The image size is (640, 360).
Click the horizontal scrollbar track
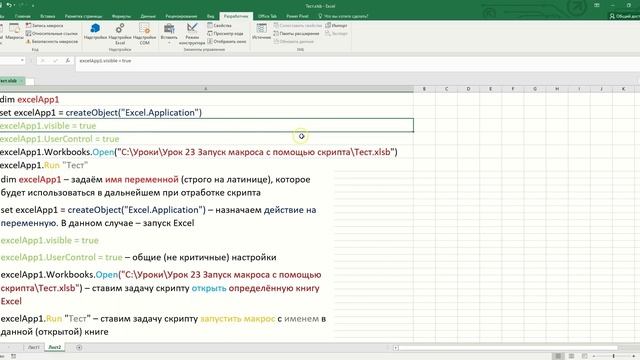click(x=508, y=348)
